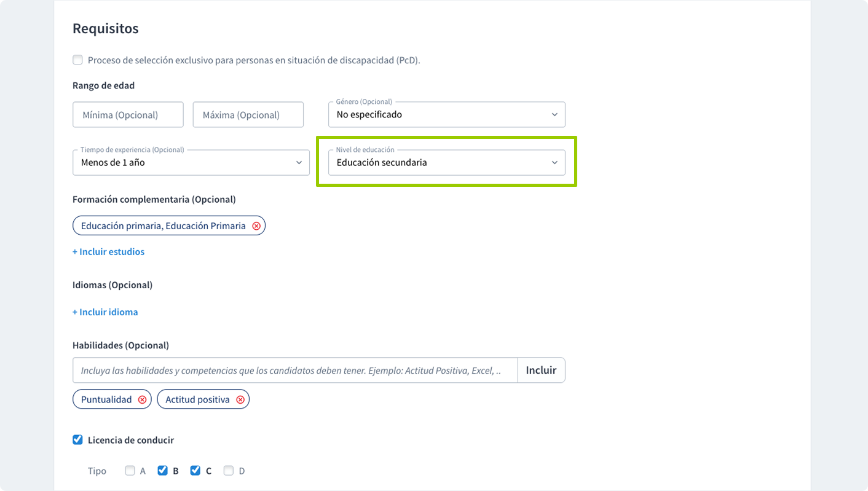The width and height of the screenshot is (868, 491).
Task: Uncheck the Licencia de conducir checkbox
Action: tap(77, 440)
